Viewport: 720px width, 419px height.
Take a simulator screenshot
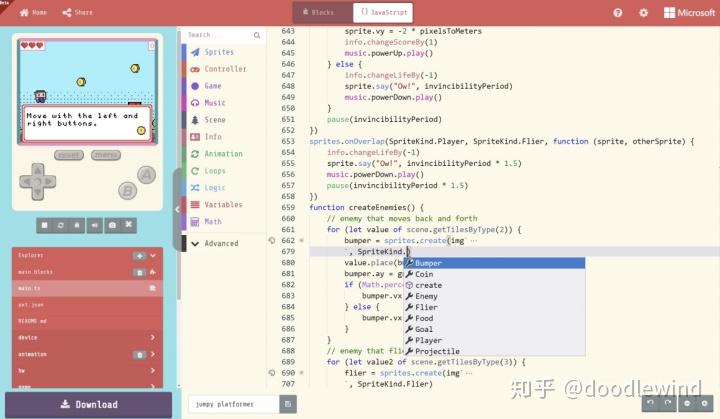[112, 225]
